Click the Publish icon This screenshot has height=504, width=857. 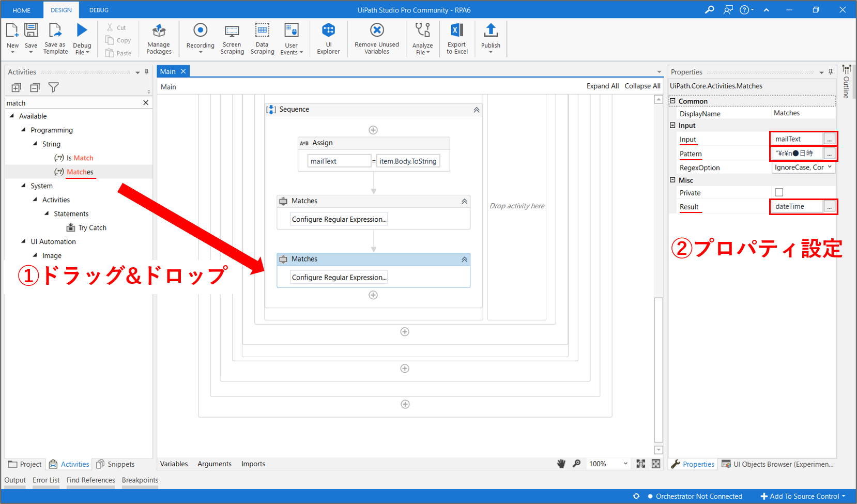coord(491,31)
